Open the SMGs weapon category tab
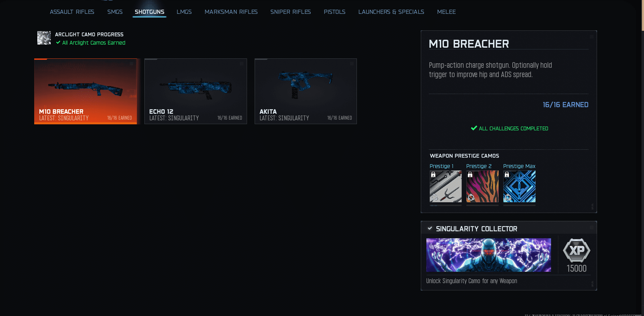Viewport: 644px width, 316px height. click(115, 12)
